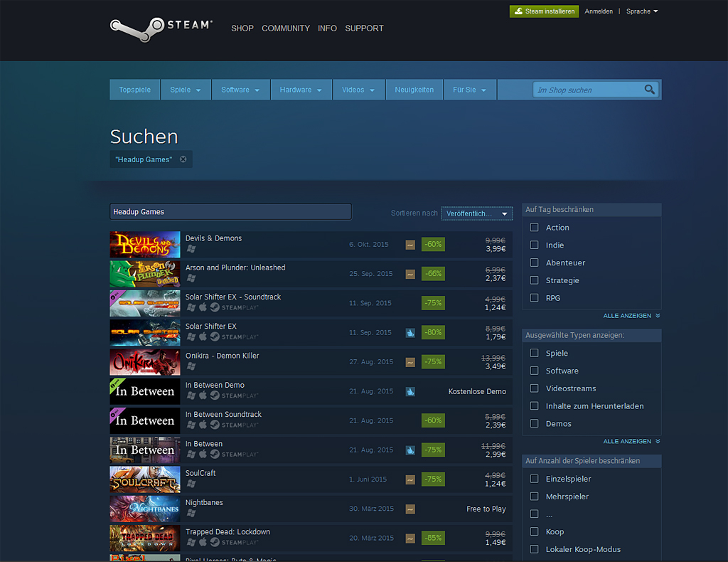Viewport: 728px width, 562px height.
Task: Open the sort by Veröffentlichung dropdown
Action: click(x=476, y=213)
